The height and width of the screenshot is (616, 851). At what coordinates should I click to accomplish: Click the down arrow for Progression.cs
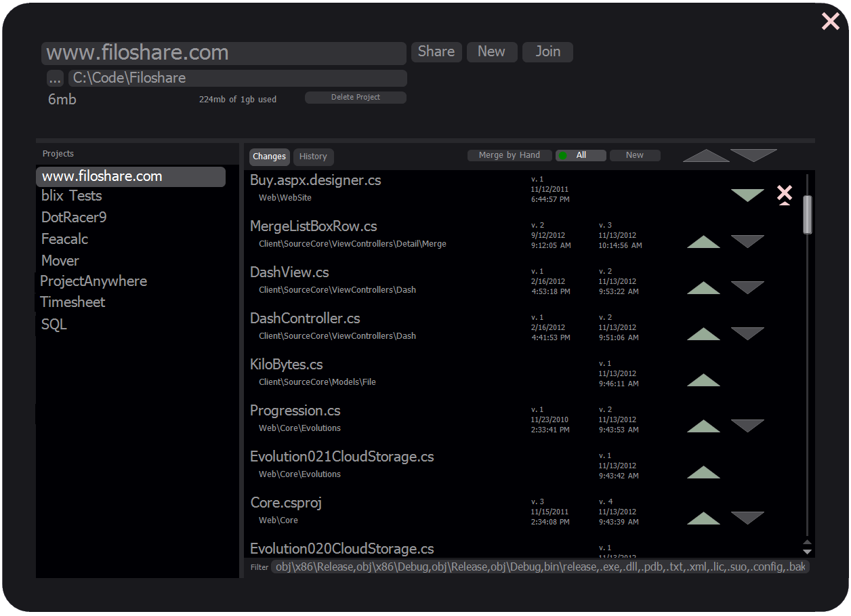tap(747, 426)
